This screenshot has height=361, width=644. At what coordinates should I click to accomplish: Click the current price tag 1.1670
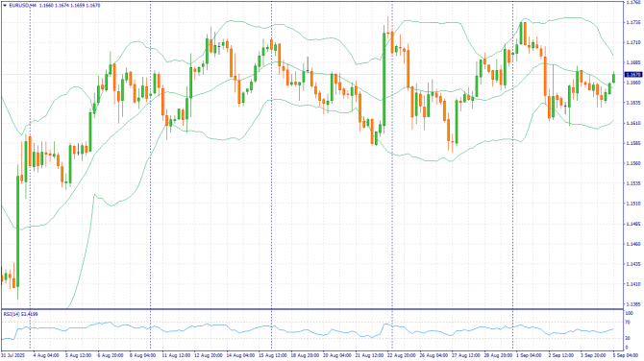tap(632, 75)
